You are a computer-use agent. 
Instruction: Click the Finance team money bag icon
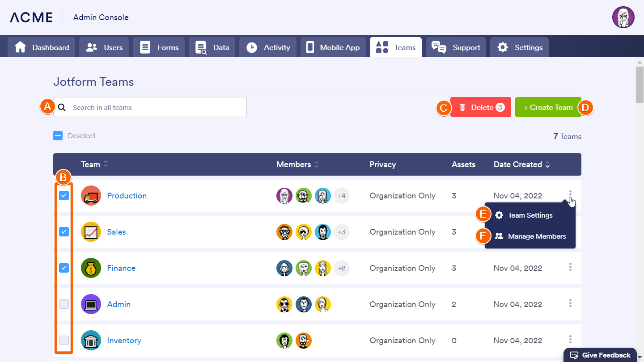coord(91,268)
